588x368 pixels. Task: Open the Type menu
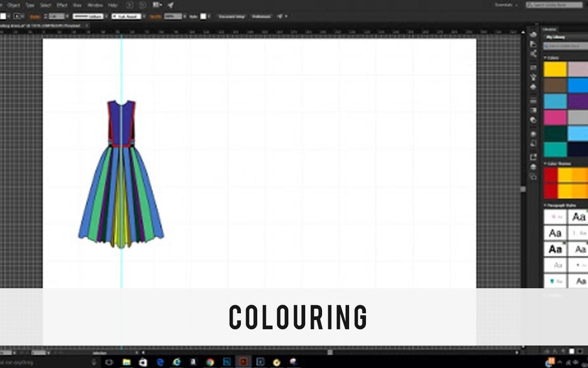point(30,5)
